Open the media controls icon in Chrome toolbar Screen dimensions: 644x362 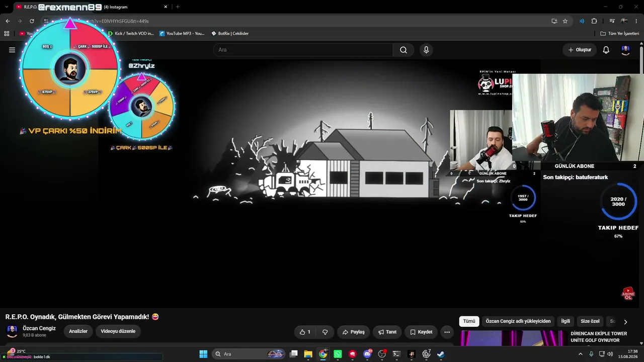(612, 21)
